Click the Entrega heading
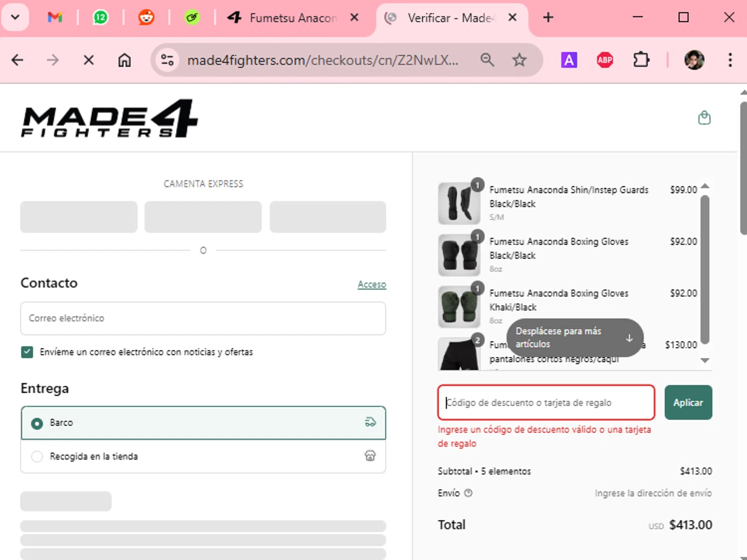Screen dimensions: 747x560 pos(44,388)
